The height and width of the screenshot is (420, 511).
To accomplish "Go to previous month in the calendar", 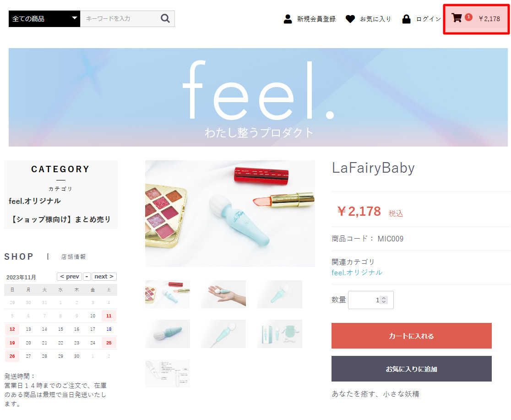I will pyautogui.click(x=70, y=277).
